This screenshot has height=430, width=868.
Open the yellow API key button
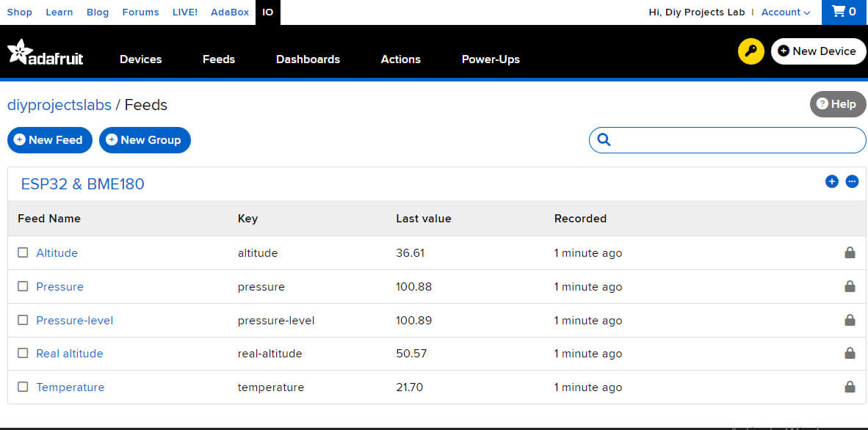751,51
